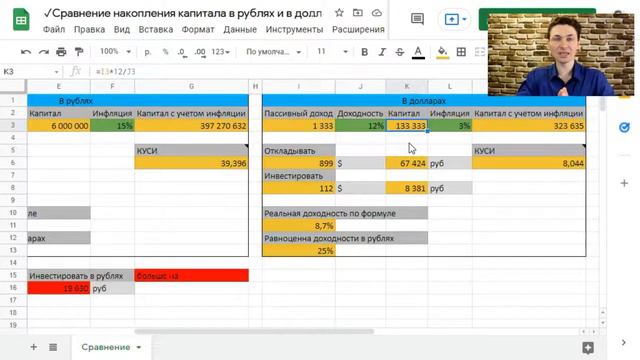This screenshot has height=360, width=640.
Task: Click the horizontal scrollbar
Action: 254,331
